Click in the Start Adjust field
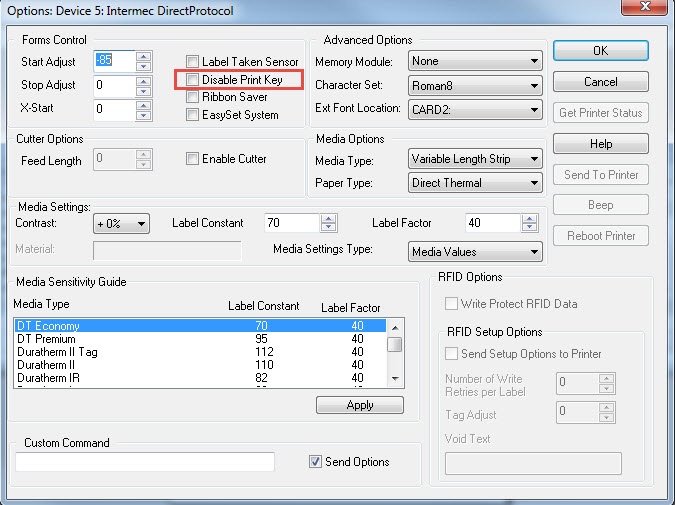The width and height of the screenshot is (675, 505). tap(115, 61)
